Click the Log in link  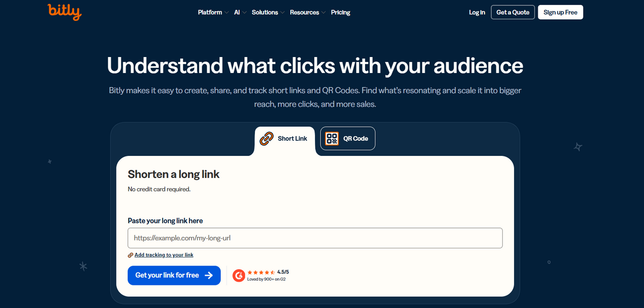click(477, 12)
